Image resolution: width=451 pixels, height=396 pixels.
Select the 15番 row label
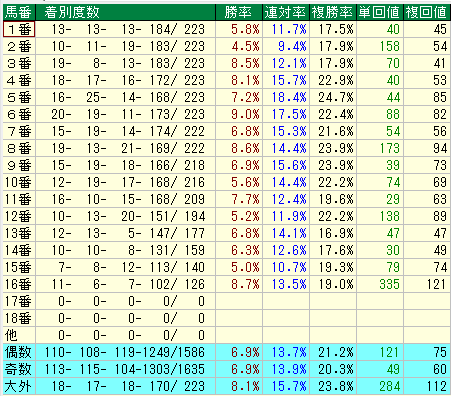pos(19,267)
